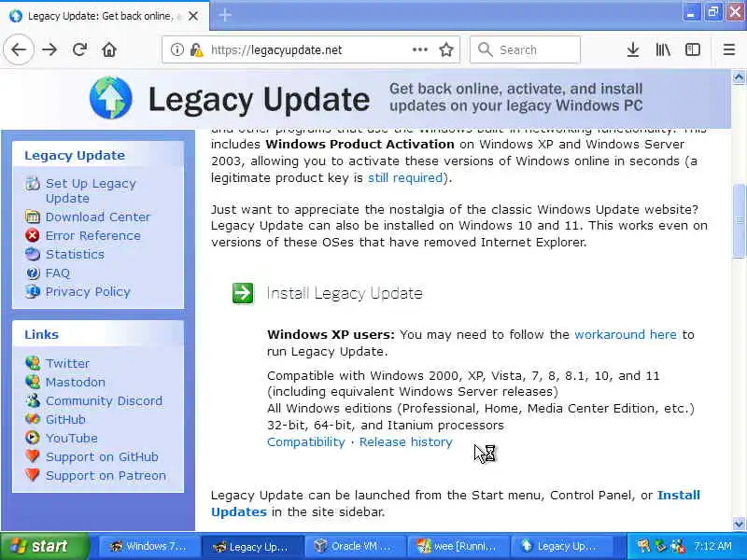The height and width of the screenshot is (560, 747).
Task: Switch to Windows 7 taskbar window
Action: click(148, 546)
